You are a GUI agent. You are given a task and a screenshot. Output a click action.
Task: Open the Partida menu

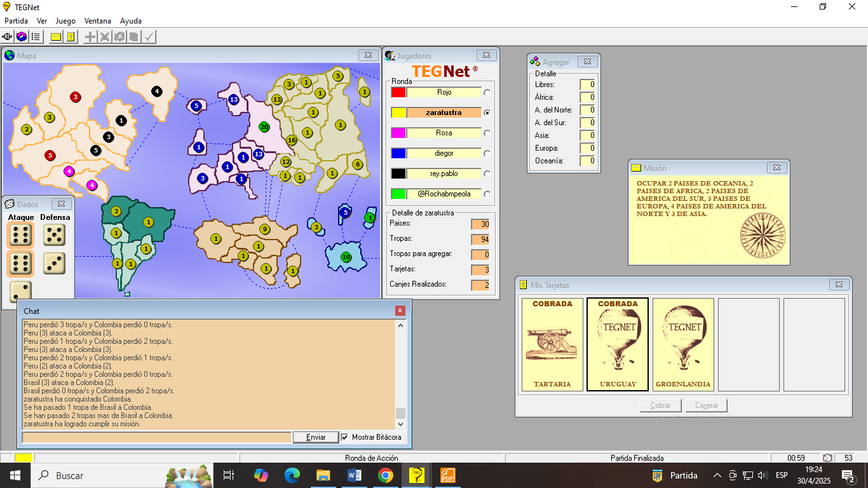click(16, 20)
